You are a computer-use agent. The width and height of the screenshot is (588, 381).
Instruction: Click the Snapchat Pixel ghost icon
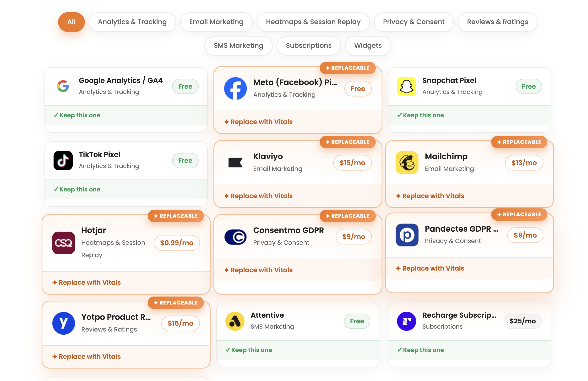click(406, 86)
